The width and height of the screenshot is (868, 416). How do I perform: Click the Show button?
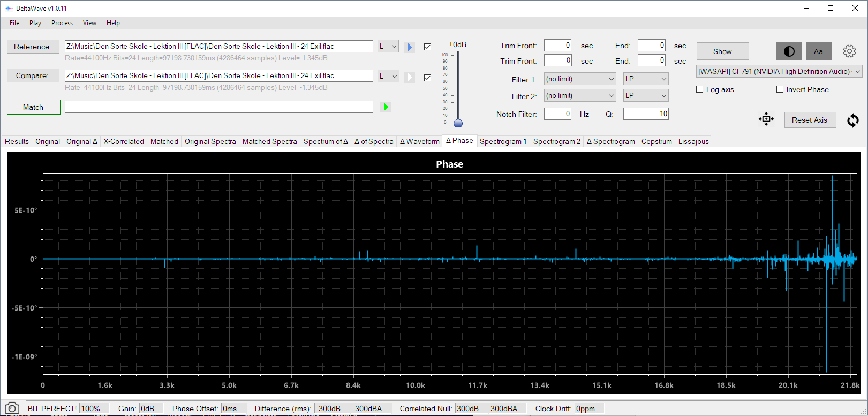(722, 51)
